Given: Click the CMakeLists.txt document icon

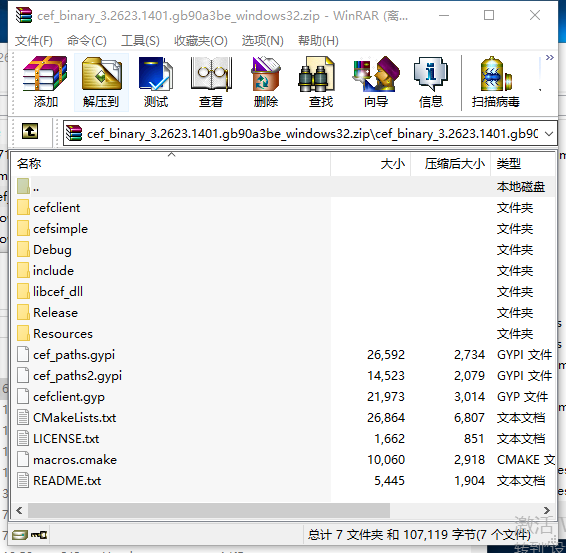Looking at the screenshot, I should pyautogui.click(x=23, y=417).
